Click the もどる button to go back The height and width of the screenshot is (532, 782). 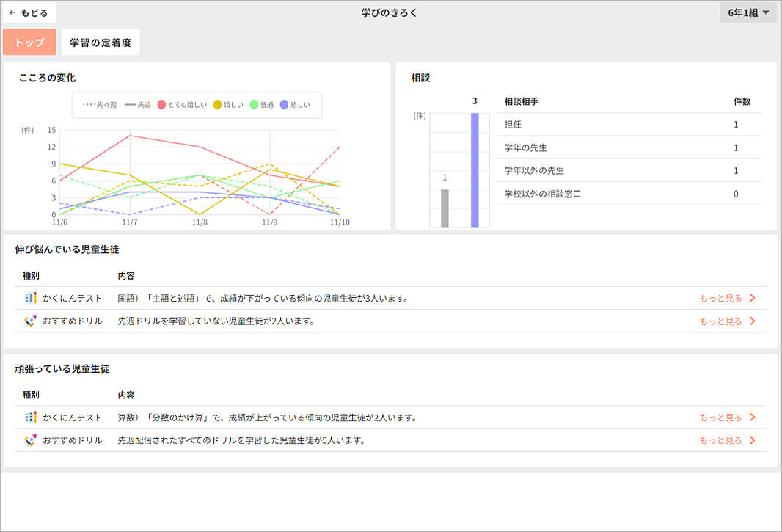(29, 12)
